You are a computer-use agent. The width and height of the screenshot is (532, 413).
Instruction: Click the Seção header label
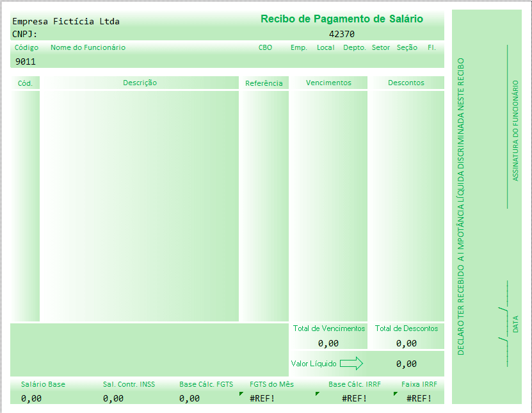point(407,47)
